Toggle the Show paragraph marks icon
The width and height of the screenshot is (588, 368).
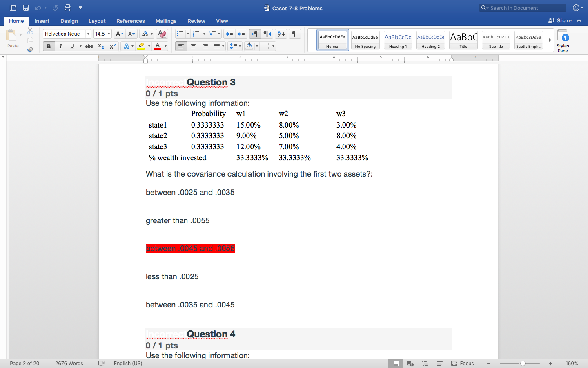[294, 34]
